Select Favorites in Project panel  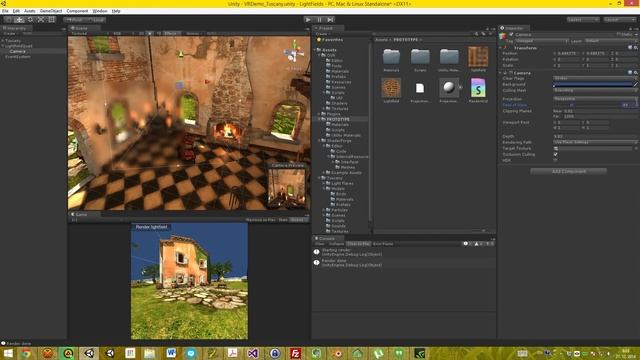332,40
